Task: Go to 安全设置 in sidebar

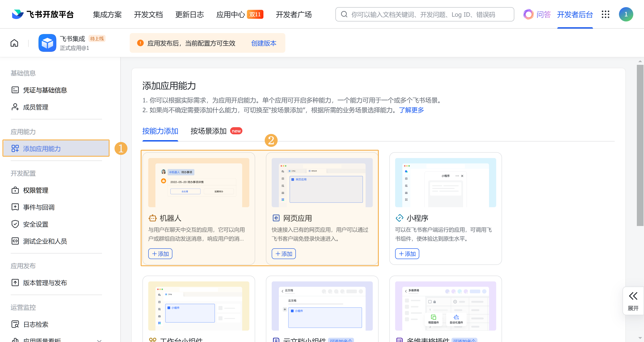Action: pos(36,224)
